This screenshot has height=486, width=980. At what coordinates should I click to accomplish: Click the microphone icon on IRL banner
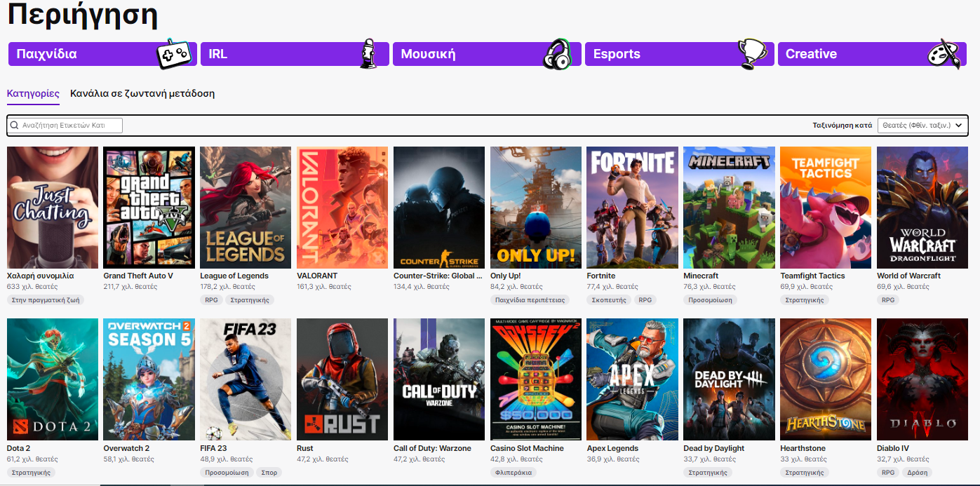coord(368,54)
